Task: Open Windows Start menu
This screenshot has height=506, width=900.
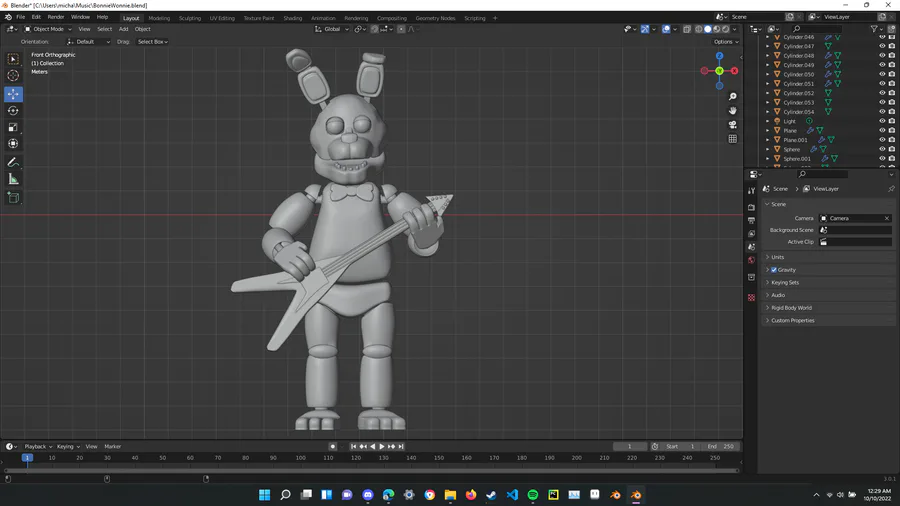Action: [x=265, y=495]
